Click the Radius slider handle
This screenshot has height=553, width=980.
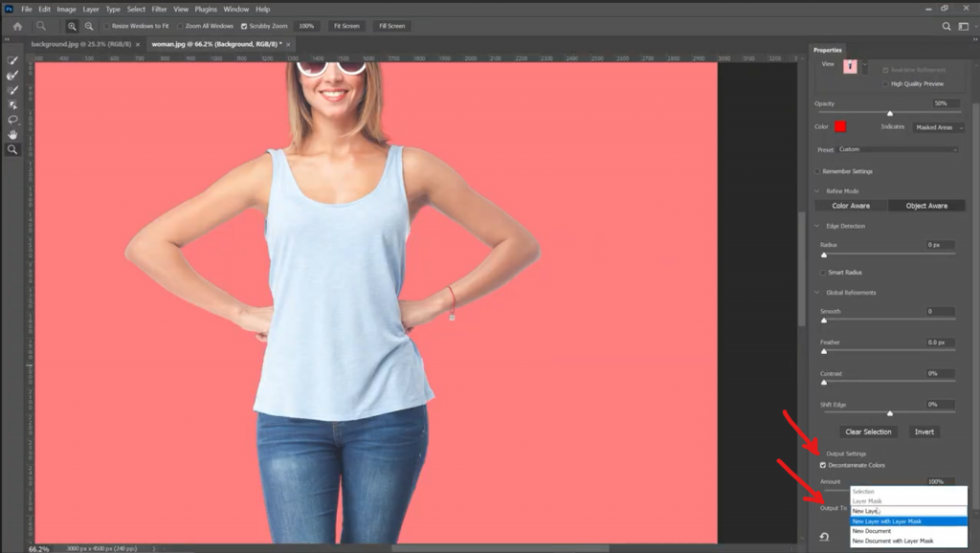824,254
